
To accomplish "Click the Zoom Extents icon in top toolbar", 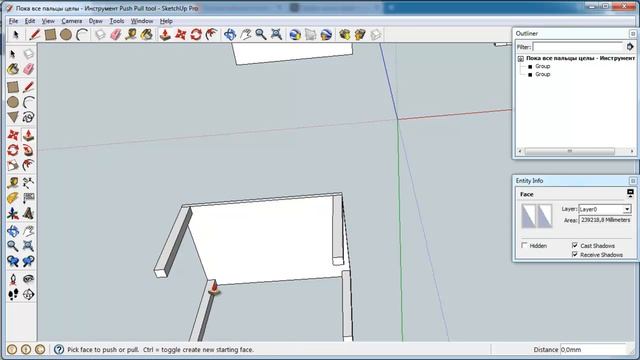I will click(276, 35).
